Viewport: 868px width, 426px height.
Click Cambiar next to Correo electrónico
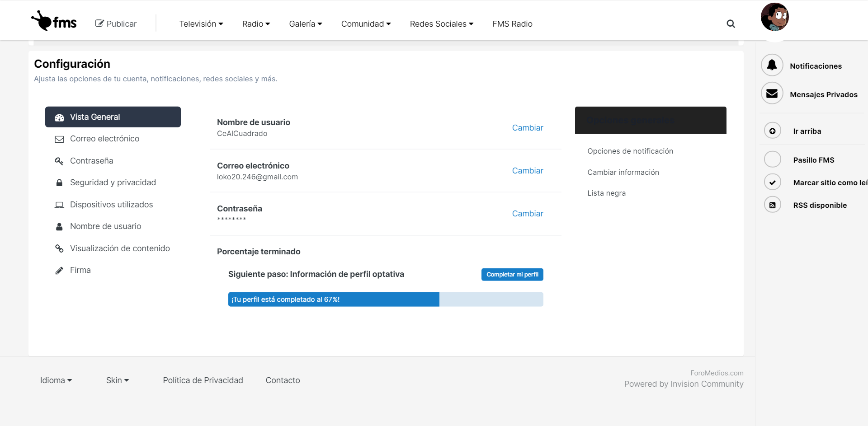click(x=527, y=171)
